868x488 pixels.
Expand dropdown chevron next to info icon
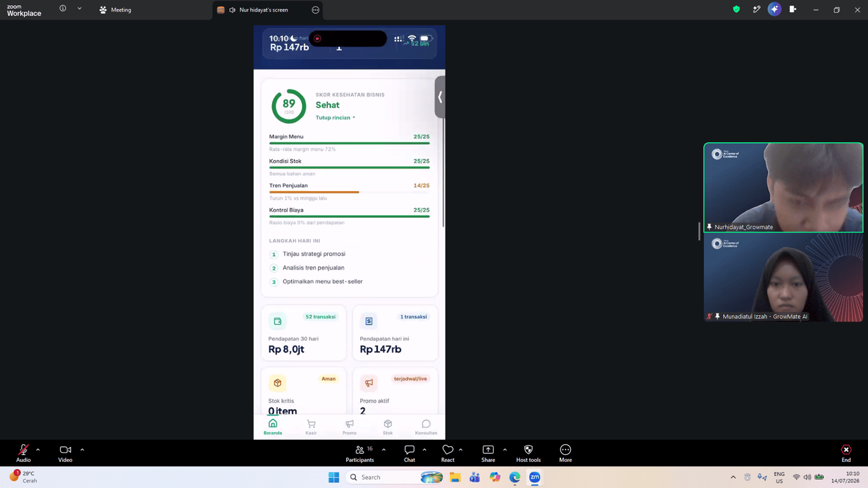pos(79,9)
